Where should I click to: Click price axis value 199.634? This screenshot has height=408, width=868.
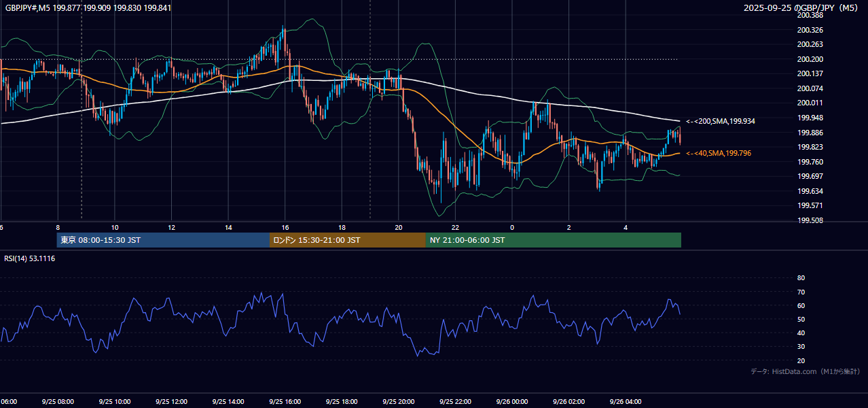[810, 191]
